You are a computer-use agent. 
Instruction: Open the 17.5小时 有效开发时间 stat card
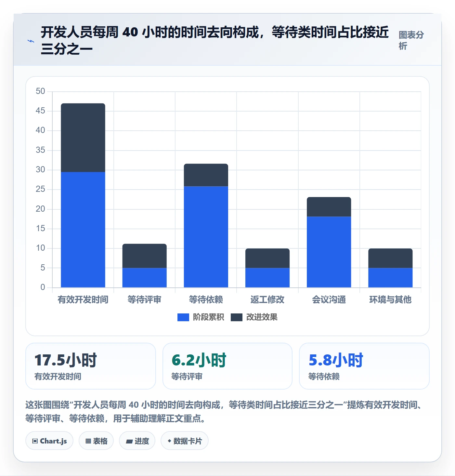tap(91, 366)
